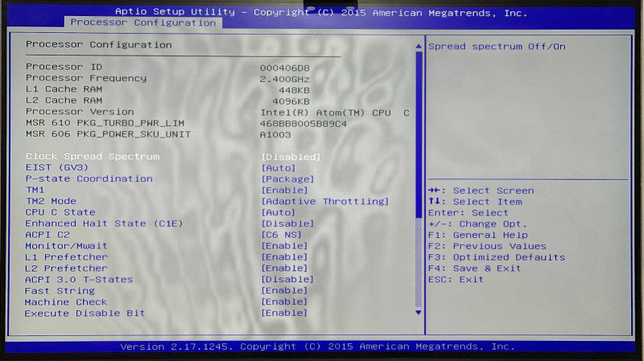This screenshot has height=361, width=644.
Task: Click the F4: Save & Exit hint
Action: pos(474,269)
